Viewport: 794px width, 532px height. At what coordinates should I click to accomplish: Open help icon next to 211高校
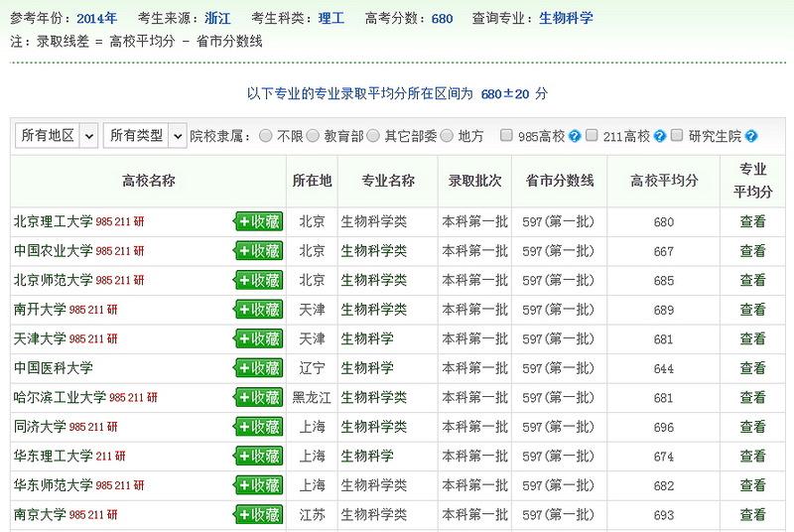659,136
